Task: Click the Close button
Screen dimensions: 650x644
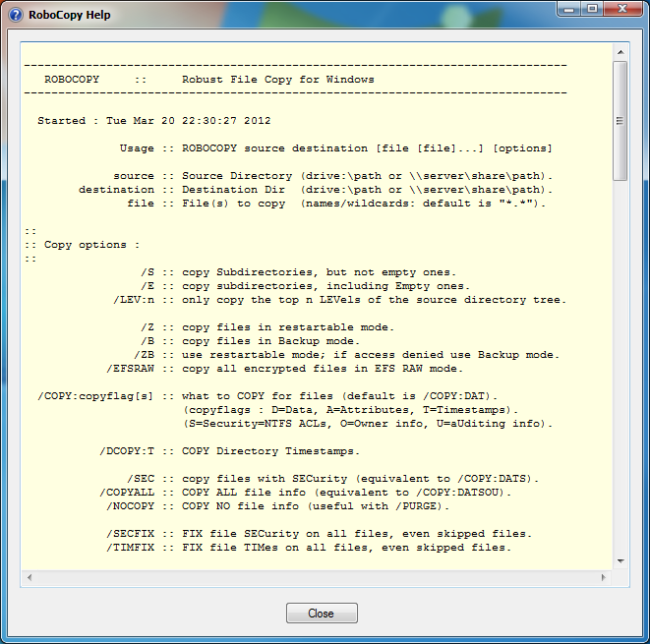Action: 322,613
